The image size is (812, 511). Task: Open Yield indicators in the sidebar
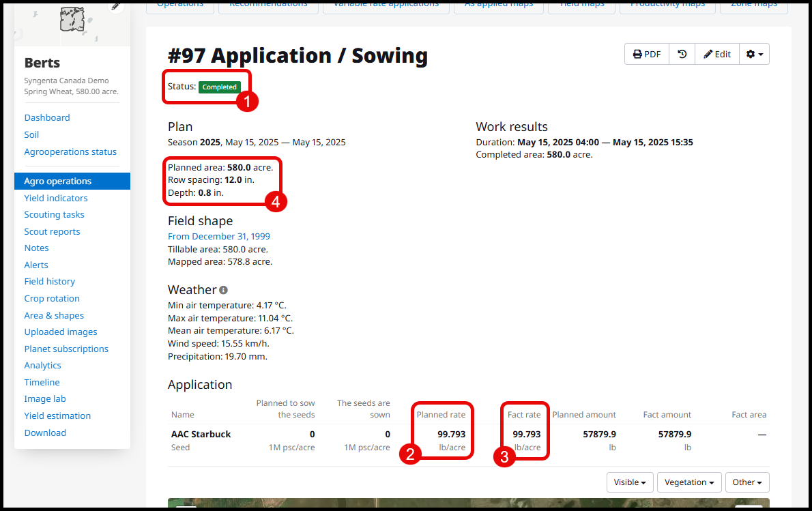[x=56, y=198]
